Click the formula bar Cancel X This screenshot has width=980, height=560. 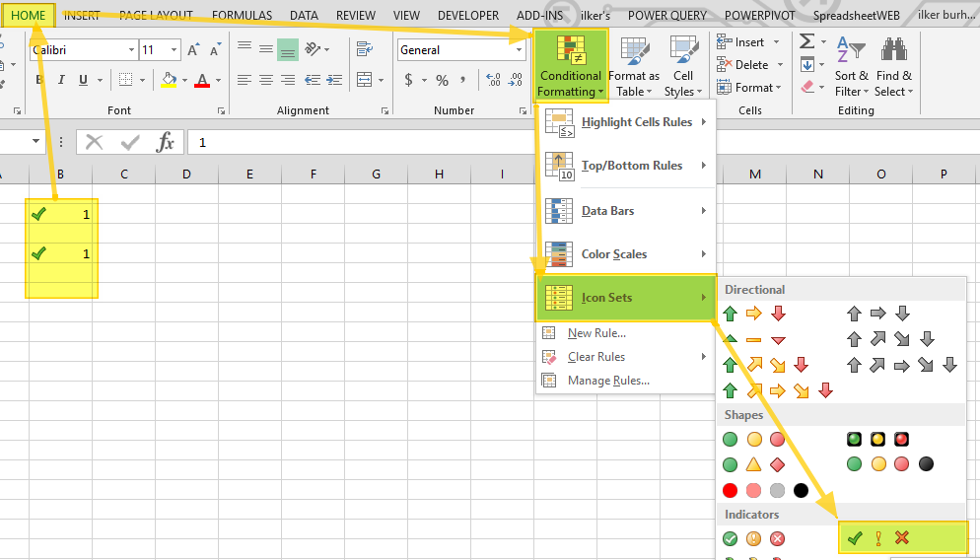click(x=95, y=143)
